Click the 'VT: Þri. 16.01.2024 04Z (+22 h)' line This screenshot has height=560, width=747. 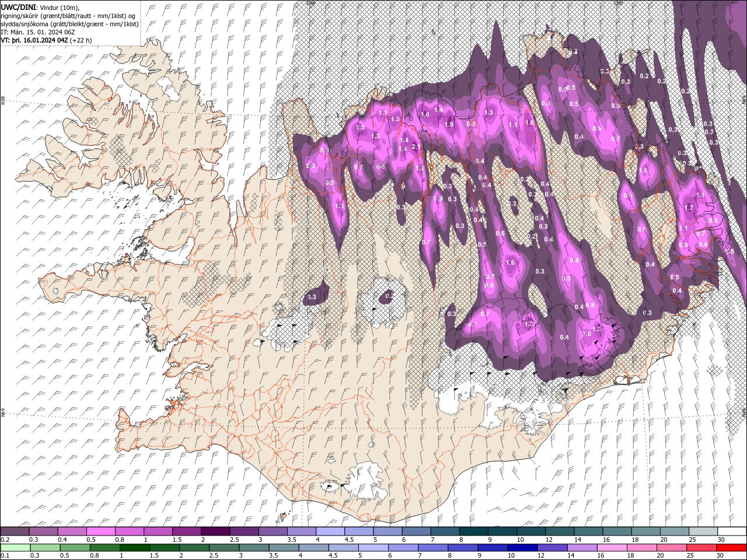[x=46, y=40]
